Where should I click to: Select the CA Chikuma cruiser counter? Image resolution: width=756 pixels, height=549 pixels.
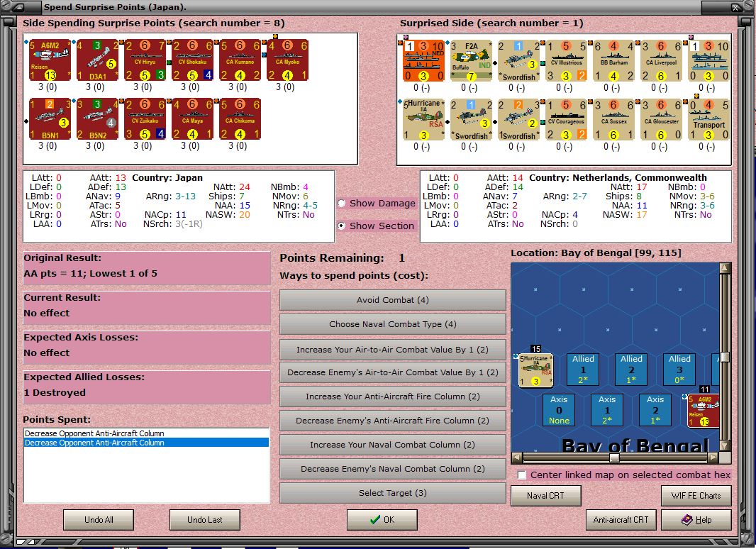pyautogui.click(x=240, y=118)
